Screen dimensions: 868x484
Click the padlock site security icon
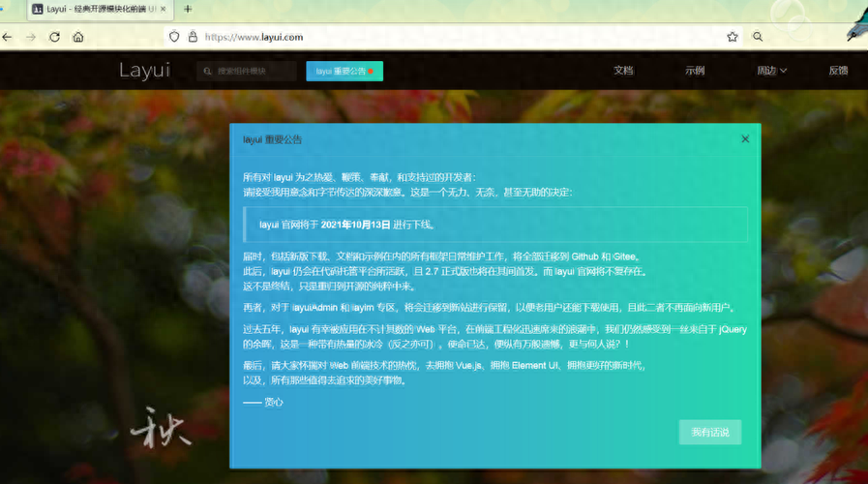point(193,37)
